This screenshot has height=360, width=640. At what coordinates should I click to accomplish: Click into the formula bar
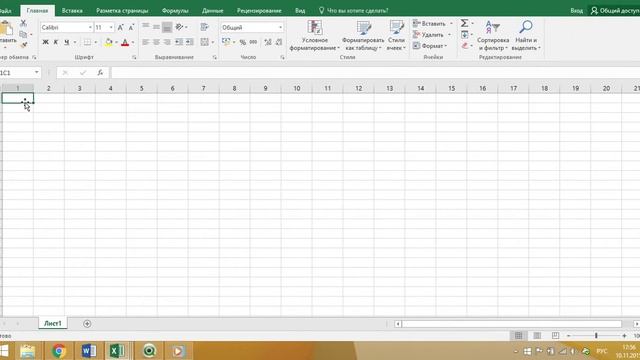tap(375, 73)
